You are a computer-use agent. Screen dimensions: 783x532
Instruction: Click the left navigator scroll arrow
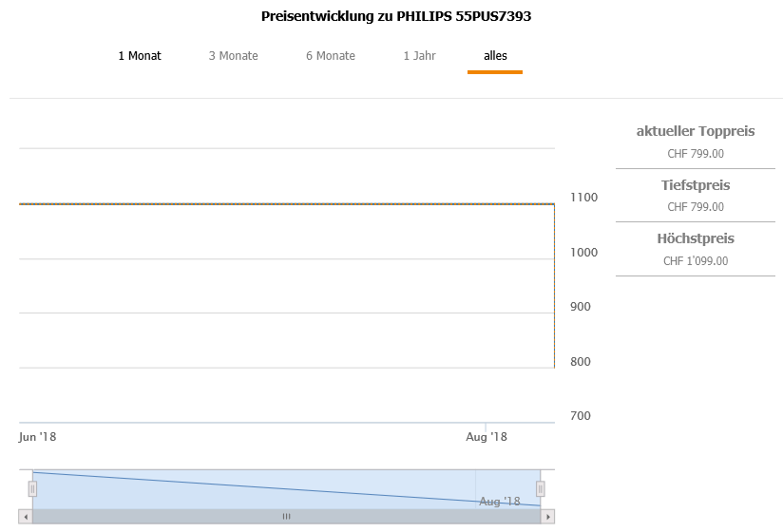tap(26, 517)
